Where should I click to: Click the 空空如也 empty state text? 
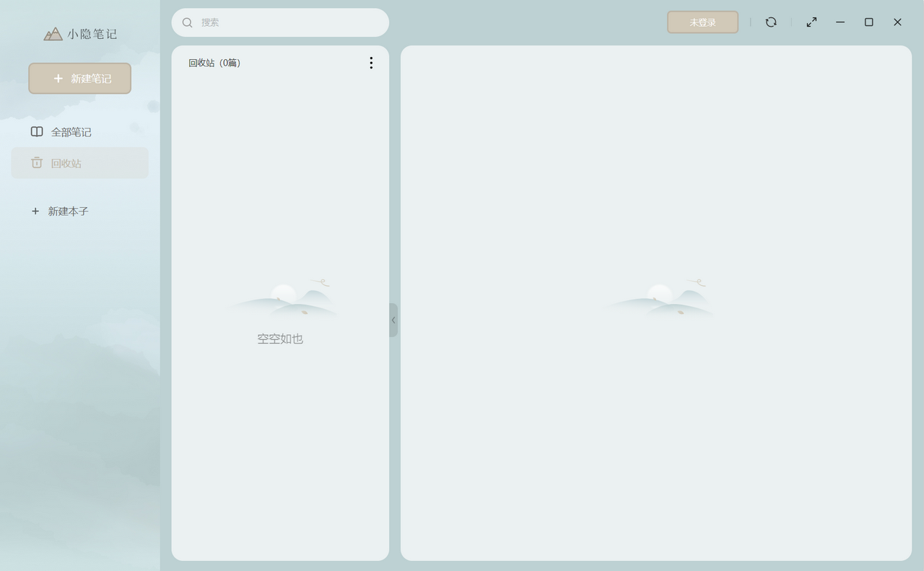coord(280,339)
